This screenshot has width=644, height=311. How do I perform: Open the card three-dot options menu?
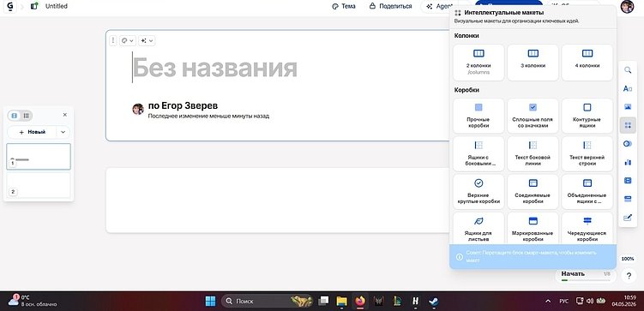click(113, 40)
